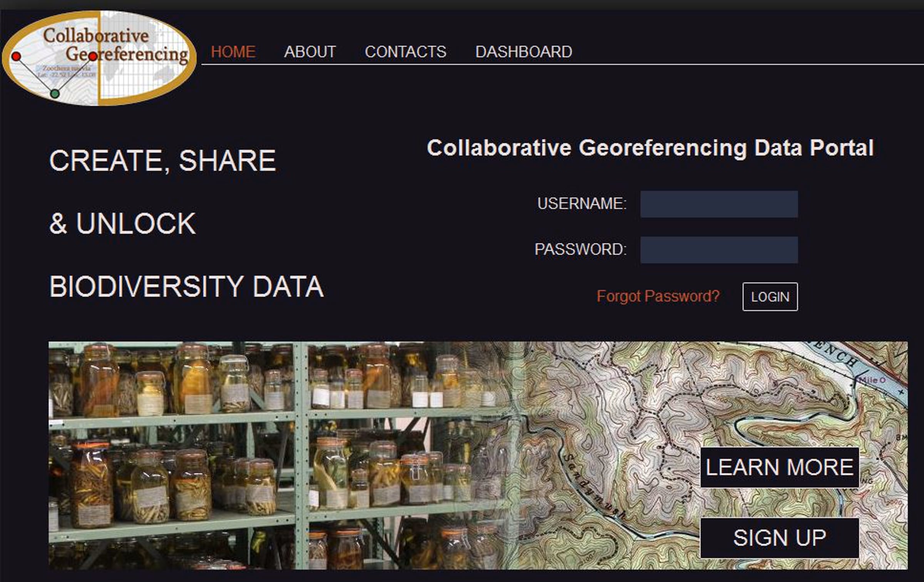Screen dimensions: 924x582
Task: Hit the SIGN UP button
Action: [779, 538]
